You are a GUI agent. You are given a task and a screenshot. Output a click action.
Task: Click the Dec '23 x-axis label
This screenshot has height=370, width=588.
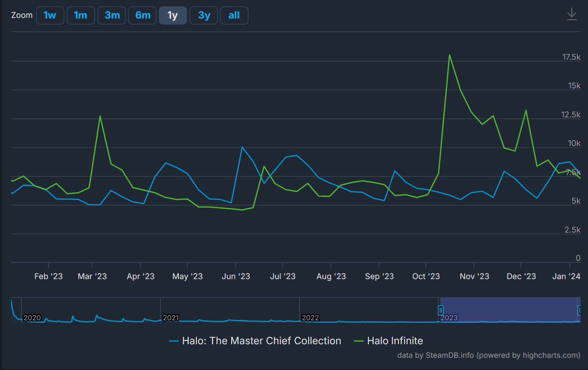pos(521,276)
